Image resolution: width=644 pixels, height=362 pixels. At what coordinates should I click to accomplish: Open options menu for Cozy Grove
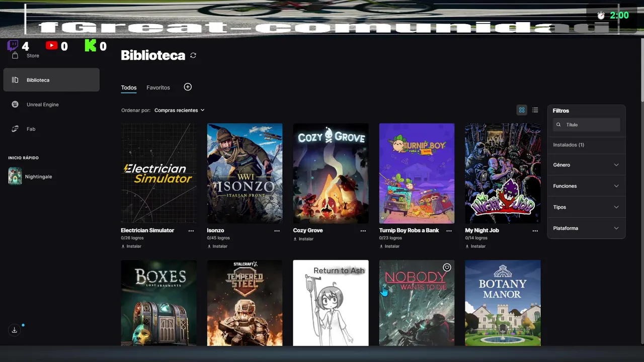(363, 231)
